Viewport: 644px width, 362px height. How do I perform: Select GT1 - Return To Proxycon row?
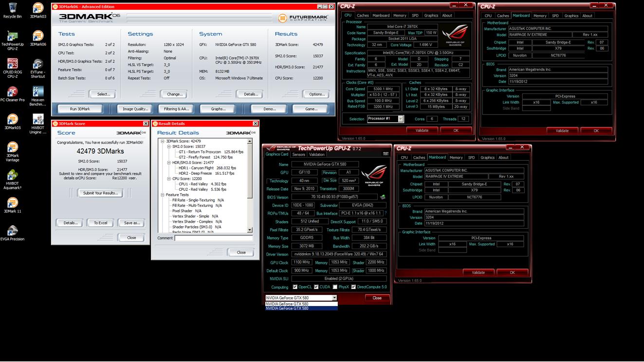click(x=211, y=152)
